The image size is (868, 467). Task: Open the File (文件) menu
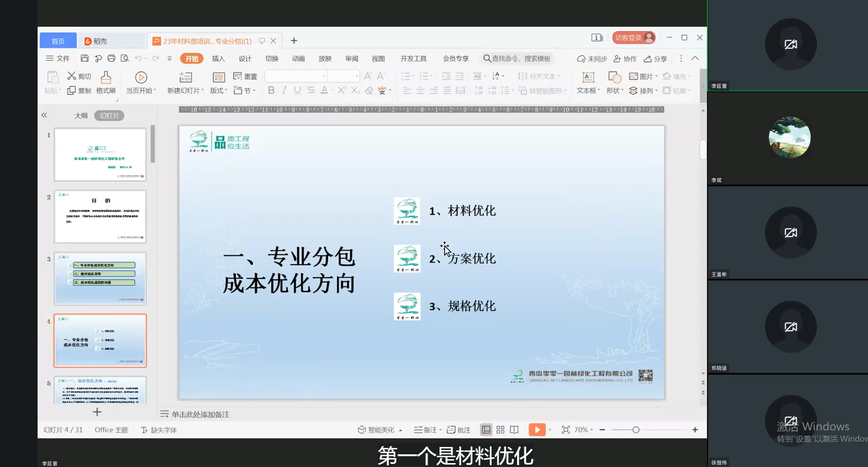click(x=58, y=59)
